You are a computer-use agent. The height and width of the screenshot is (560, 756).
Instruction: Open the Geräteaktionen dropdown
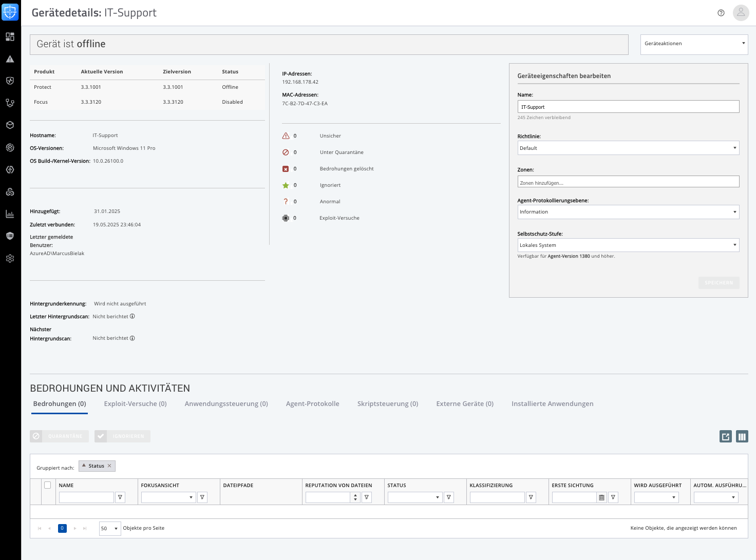[694, 44]
